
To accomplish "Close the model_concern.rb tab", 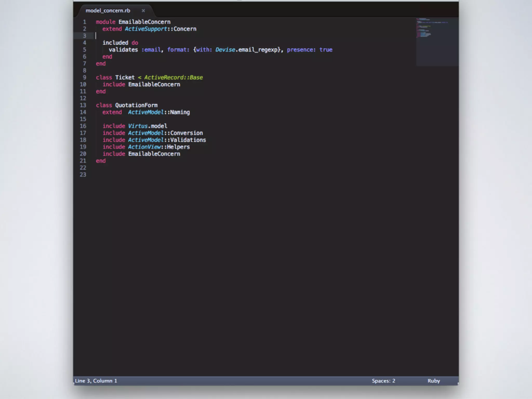I will click(143, 11).
